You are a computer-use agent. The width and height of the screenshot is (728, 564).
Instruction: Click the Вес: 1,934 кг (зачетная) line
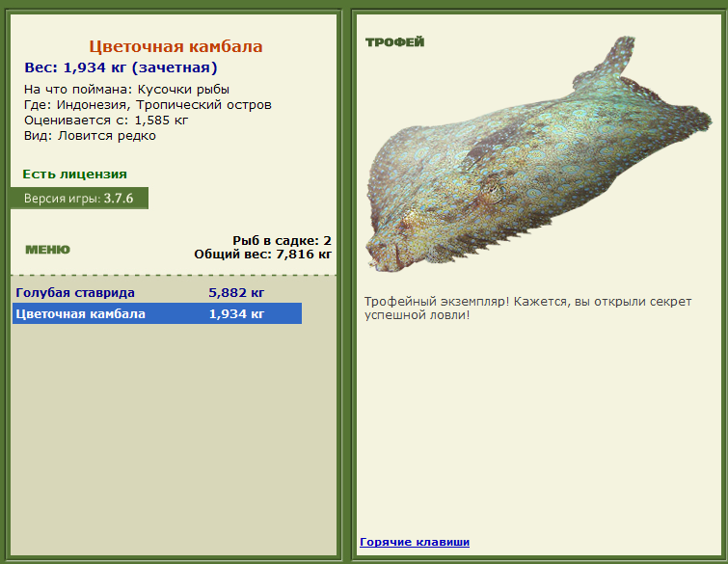(x=121, y=67)
